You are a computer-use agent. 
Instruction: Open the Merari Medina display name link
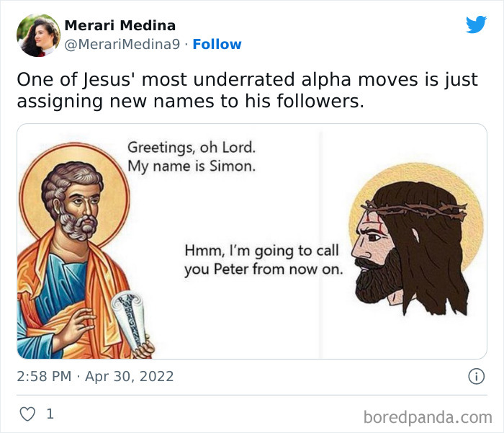(x=120, y=26)
